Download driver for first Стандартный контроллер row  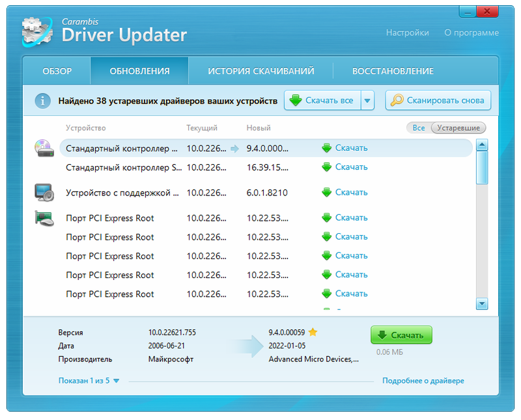(x=345, y=148)
